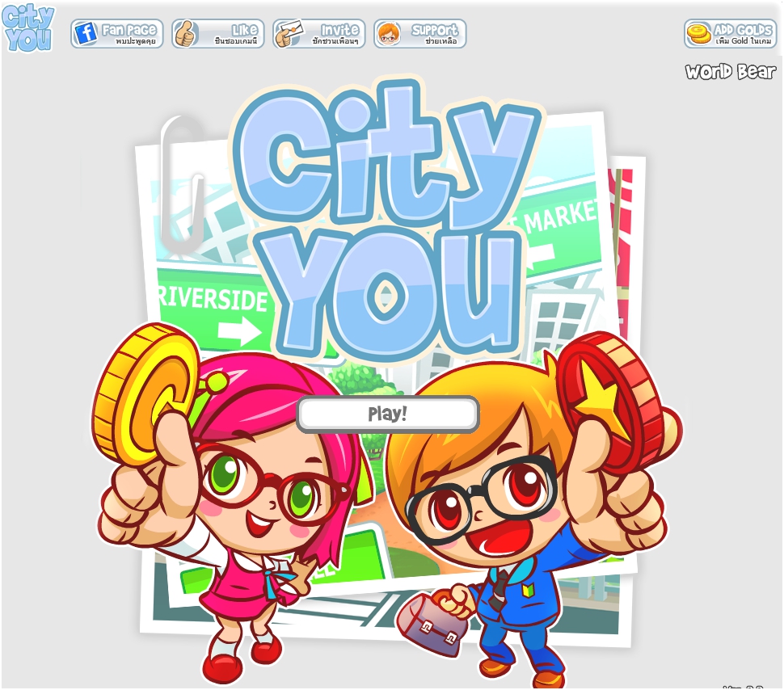Click the thumbs-up icon on Like
784x690 pixels.
186,33
